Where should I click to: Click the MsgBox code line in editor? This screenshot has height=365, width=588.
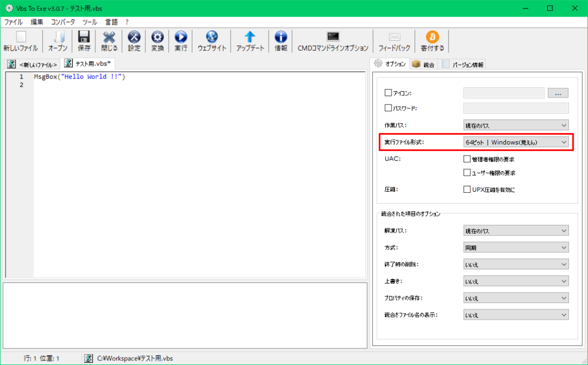point(79,76)
